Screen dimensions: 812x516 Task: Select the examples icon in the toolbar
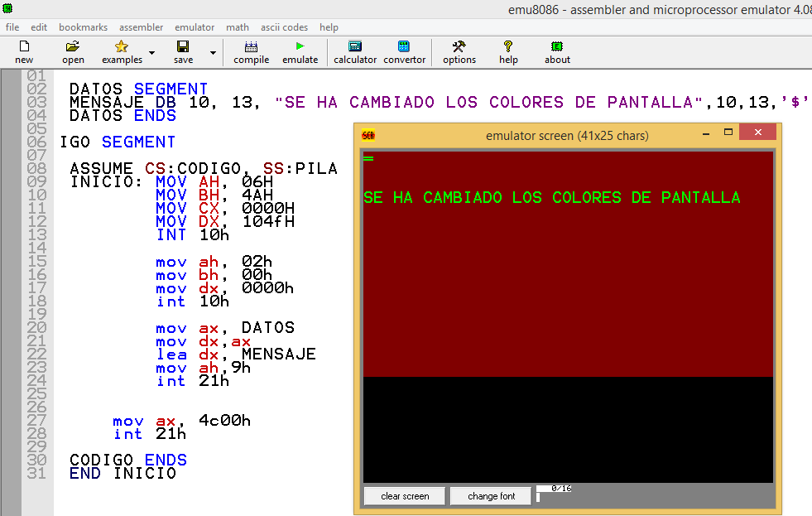point(121,51)
